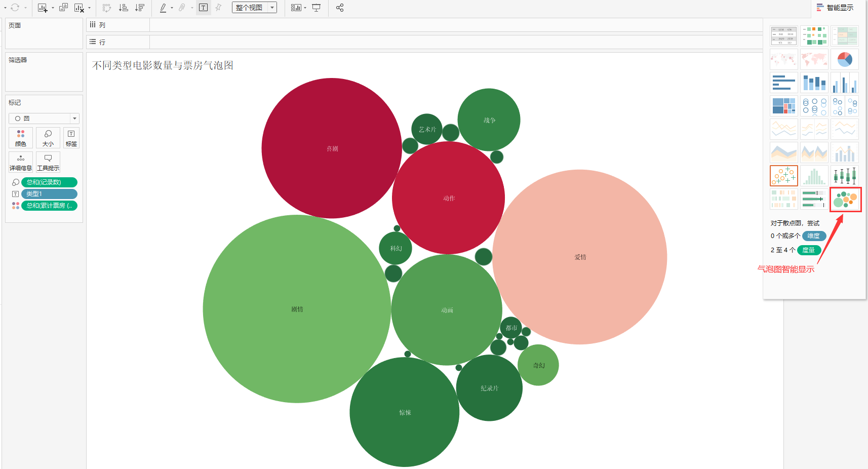Screen dimensions: 868x469
Task: Click the fix axes pin icon
Action: click(x=218, y=8)
